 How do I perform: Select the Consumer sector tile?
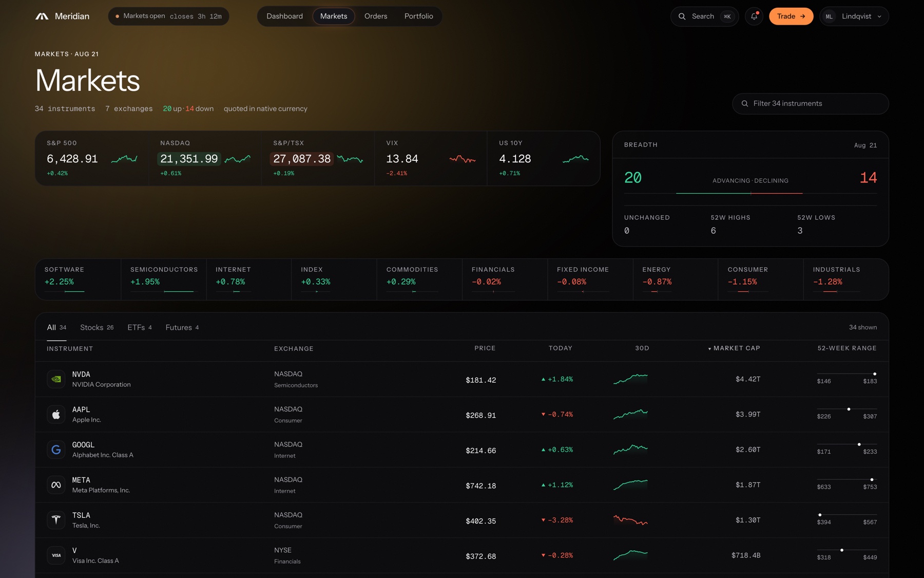coord(761,279)
